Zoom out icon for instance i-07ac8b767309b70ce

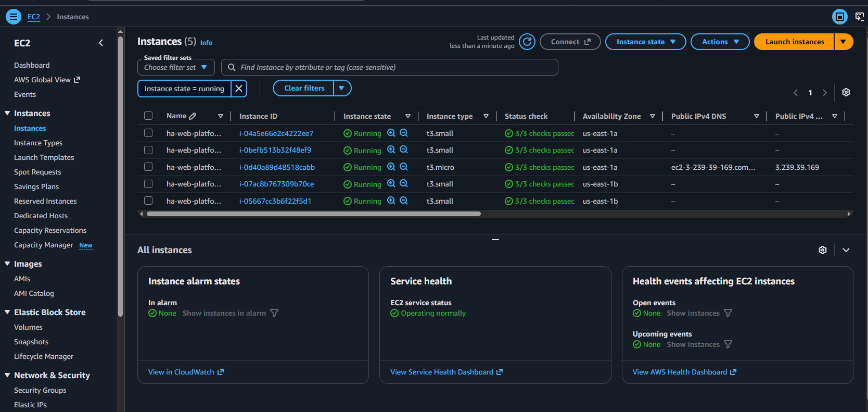tap(404, 184)
